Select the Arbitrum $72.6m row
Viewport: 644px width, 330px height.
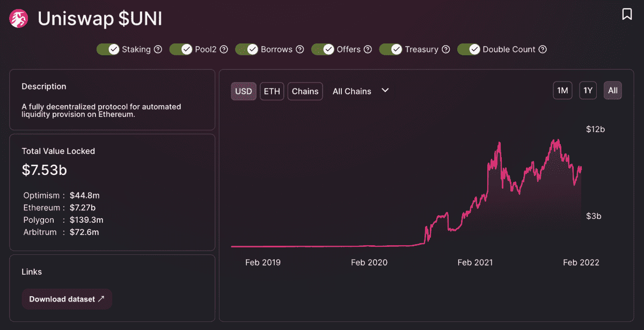(61, 232)
